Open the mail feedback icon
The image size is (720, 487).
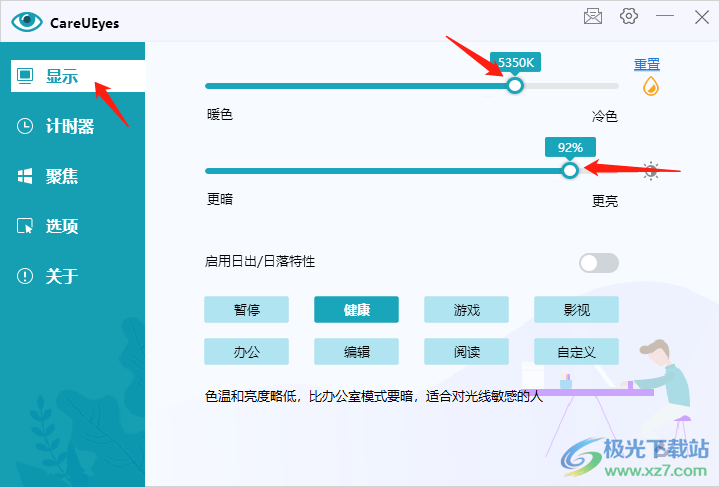[x=593, y=17]
